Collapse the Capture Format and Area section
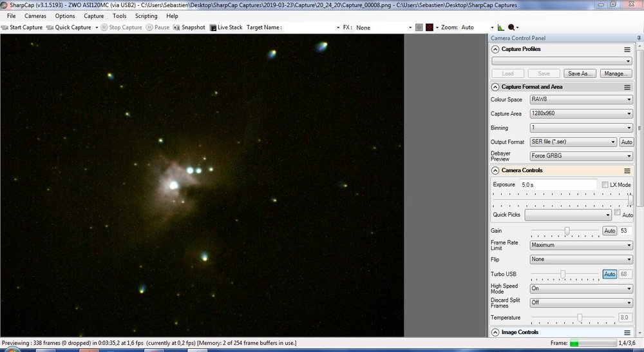The width and height of the screenshot is (644, 352). coord(495,87)
